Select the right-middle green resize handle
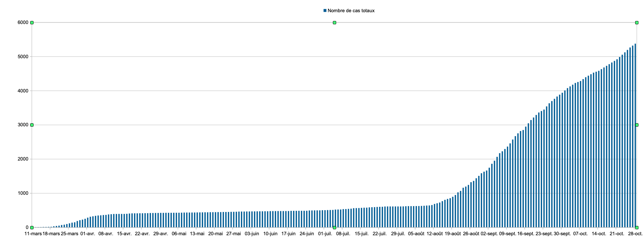This screenshot has width=644, height=244. point(637,125)
